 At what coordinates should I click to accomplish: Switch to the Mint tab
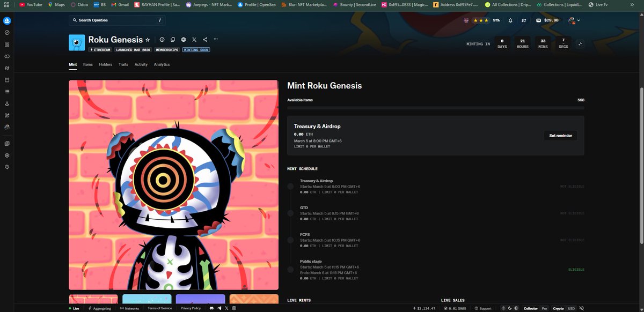coord(73,64)
